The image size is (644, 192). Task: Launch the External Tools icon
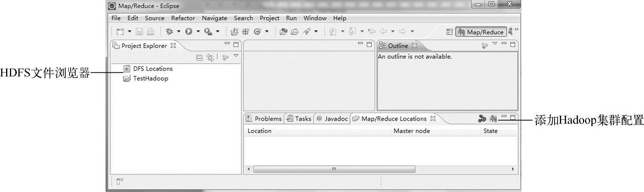(x=208, y=31)
